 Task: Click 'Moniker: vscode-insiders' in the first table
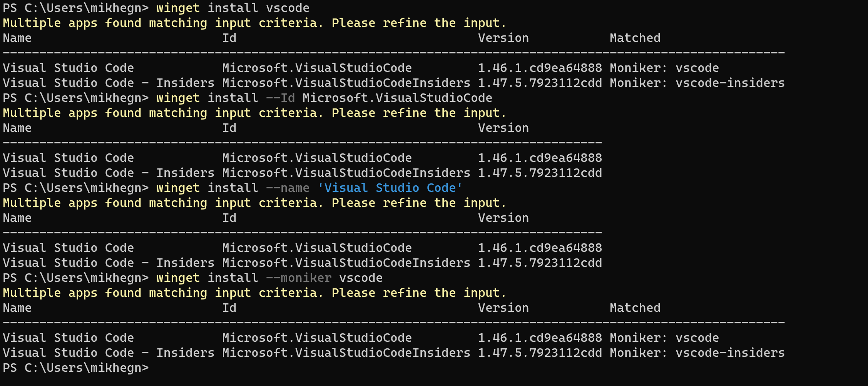(697, 83)
